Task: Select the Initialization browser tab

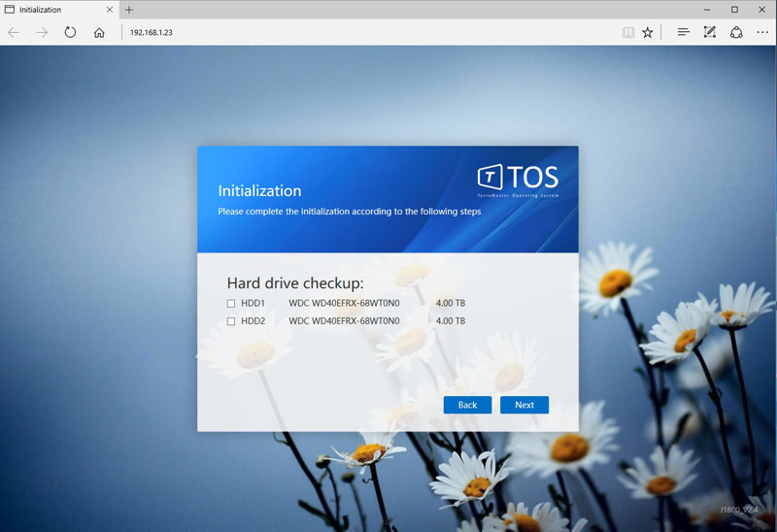Action: tap(59, 10)
